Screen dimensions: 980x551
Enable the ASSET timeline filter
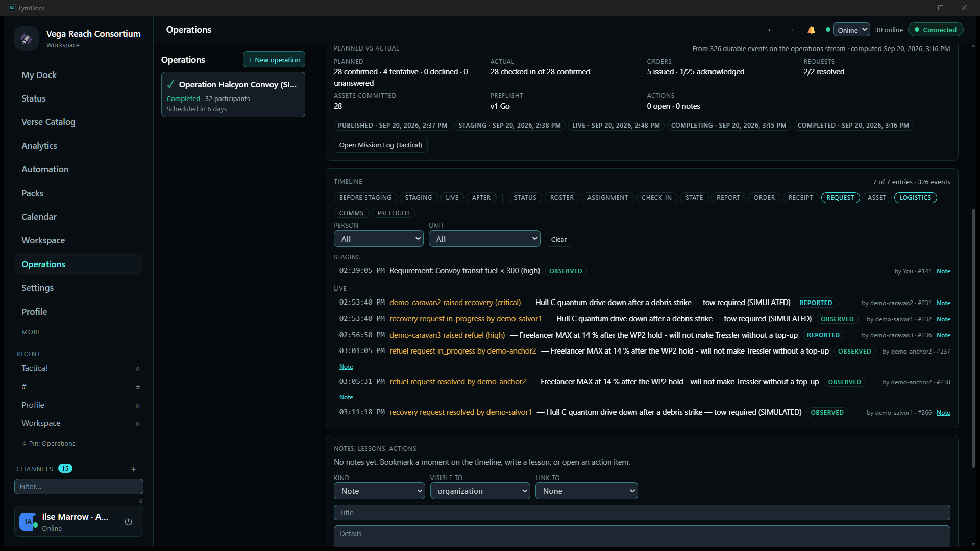point(876,198)
